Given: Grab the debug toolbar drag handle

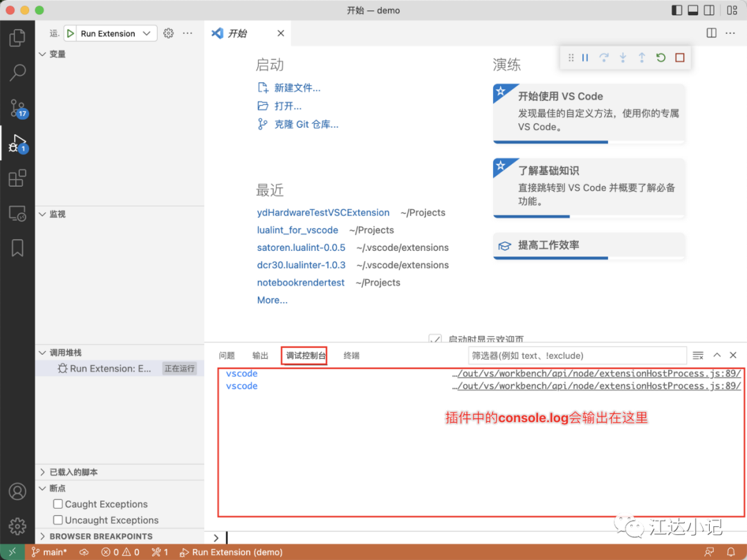Looking at the screenshot, I should (x=571, y=57).
